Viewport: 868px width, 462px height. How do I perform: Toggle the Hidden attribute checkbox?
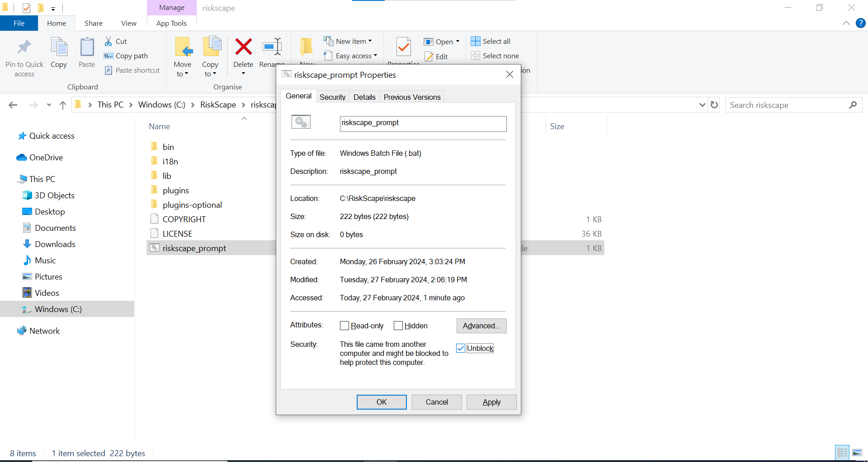[x=398, y=326]
